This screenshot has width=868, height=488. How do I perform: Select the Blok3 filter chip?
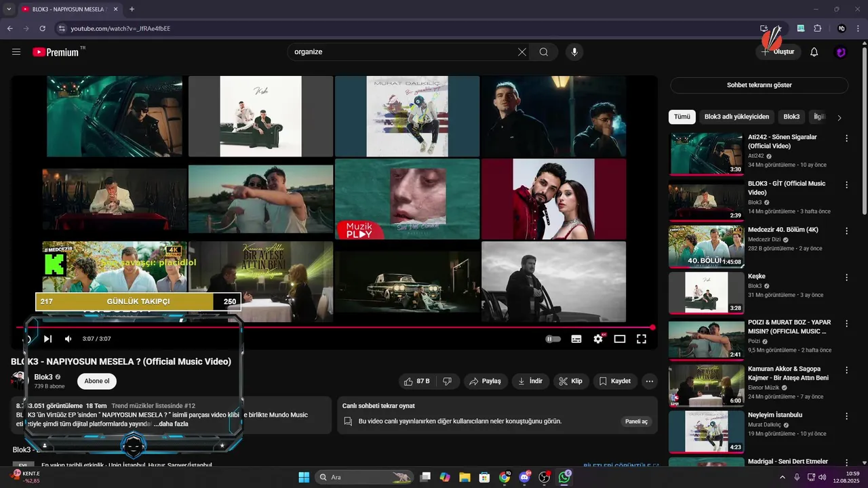click(x=791, y=117)
